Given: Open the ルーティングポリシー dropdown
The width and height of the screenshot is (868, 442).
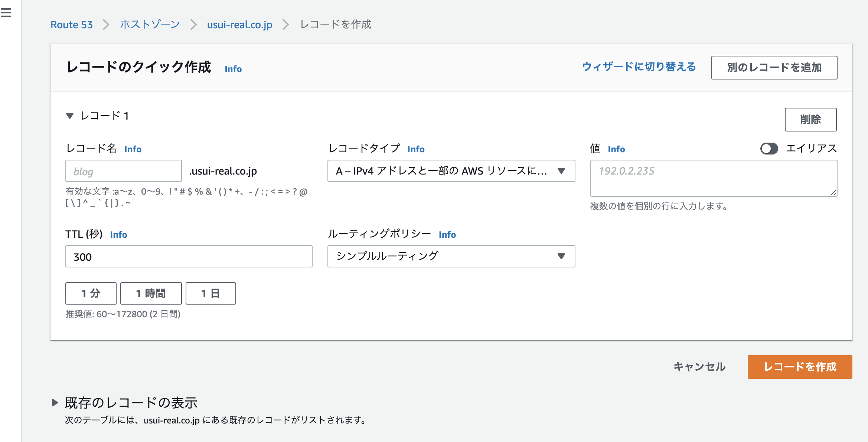Looking at the screenshot, I should click(451, 256).
